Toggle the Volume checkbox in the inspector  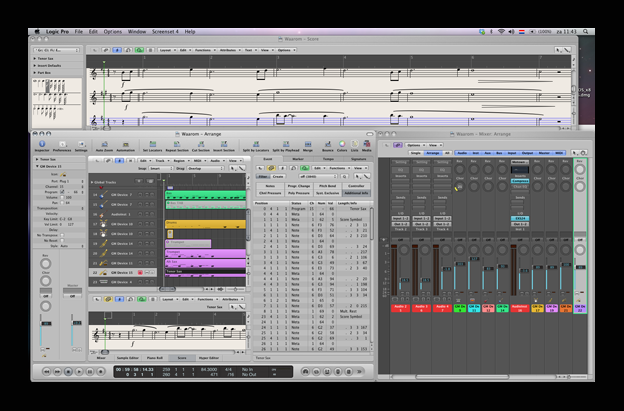coord(62,197)
